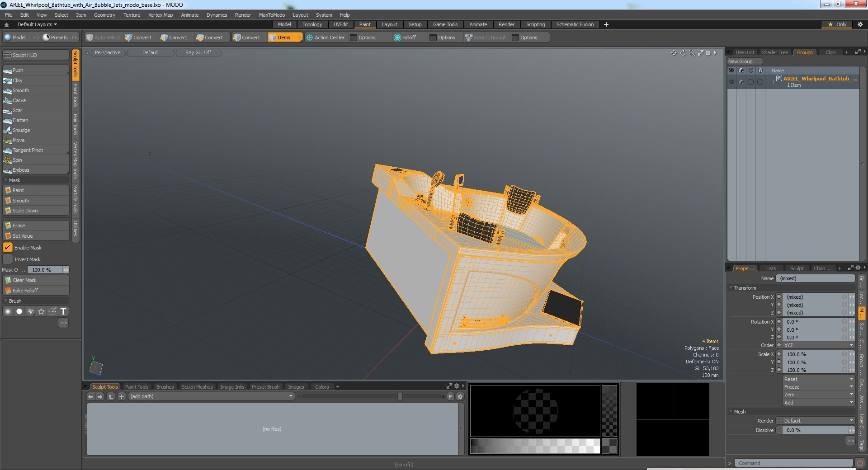The height and width of the screenshot is (470, 868).
Task: Toggle Position X keyframe dot
Action: pos(779,297)
